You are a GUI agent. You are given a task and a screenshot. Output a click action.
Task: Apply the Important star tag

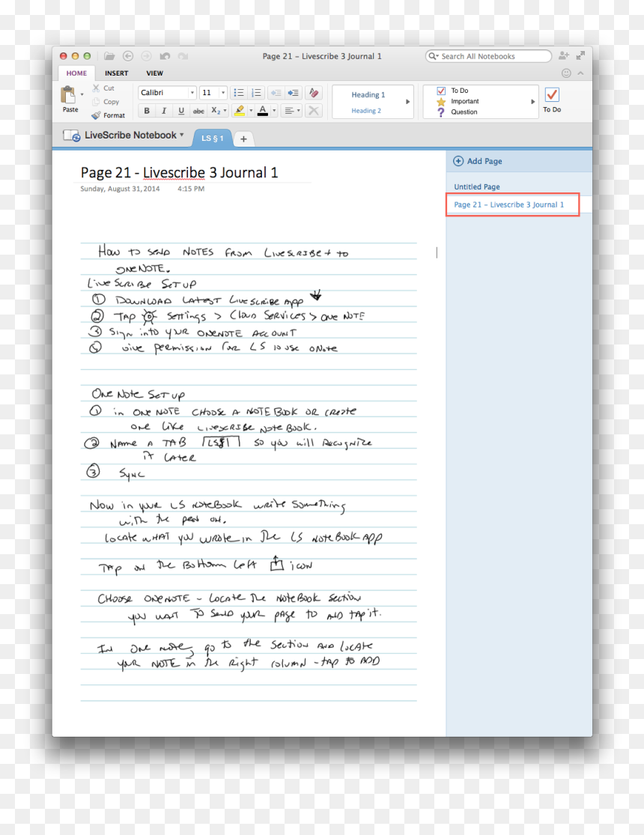[457, 101]
